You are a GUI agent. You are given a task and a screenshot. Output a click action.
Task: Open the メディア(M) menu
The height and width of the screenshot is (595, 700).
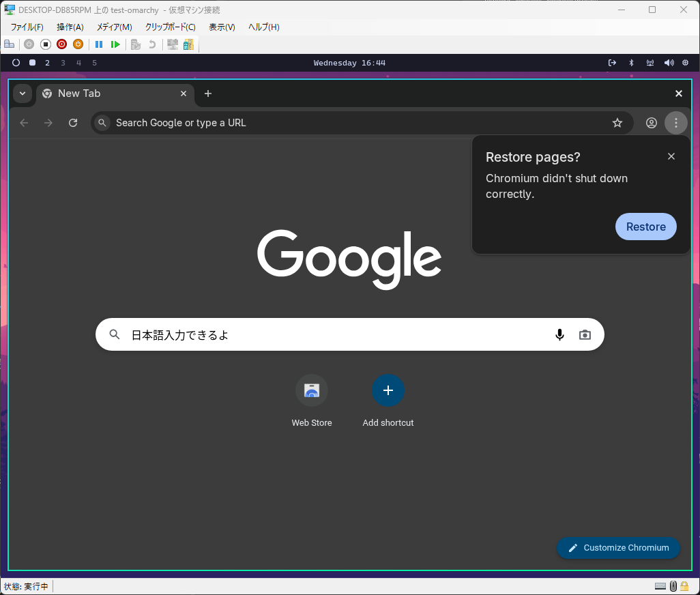[115, 27]
